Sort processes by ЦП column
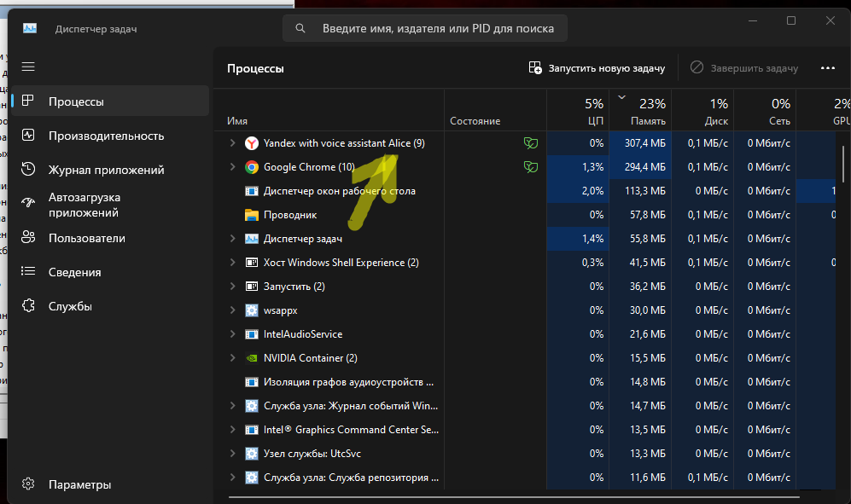 [x=578, y=110]
